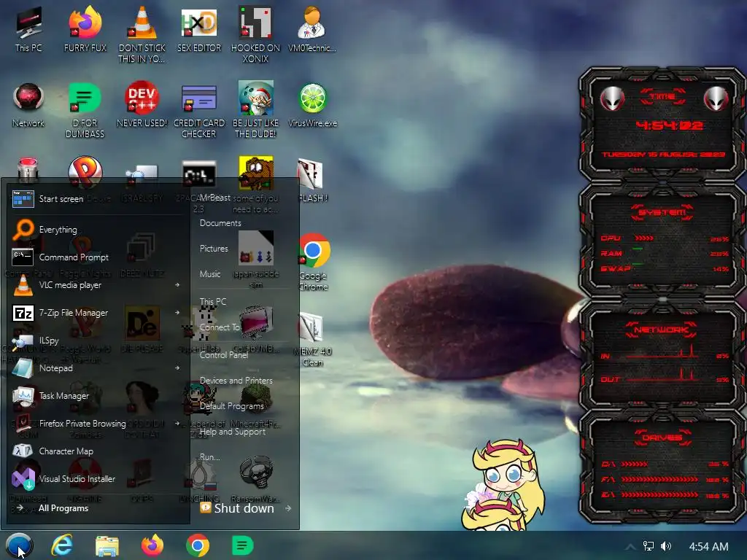Open the NEVER USED! Dev C++ icon
747x560 pixels.
(x=142, y=105)
